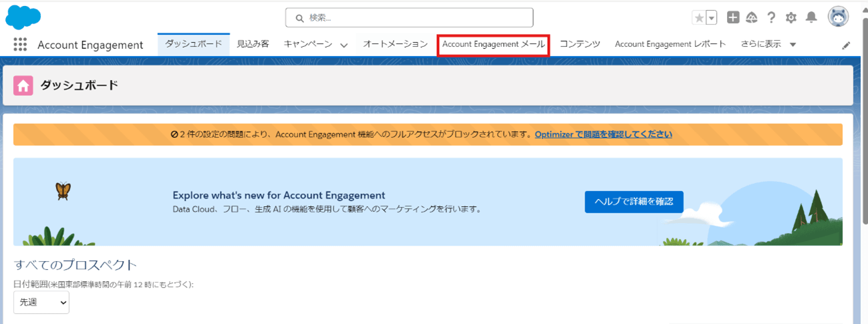Open the Account Engagement メール tab
The width and height of the screenshot is (868, 324).
[x=493, y=44]
